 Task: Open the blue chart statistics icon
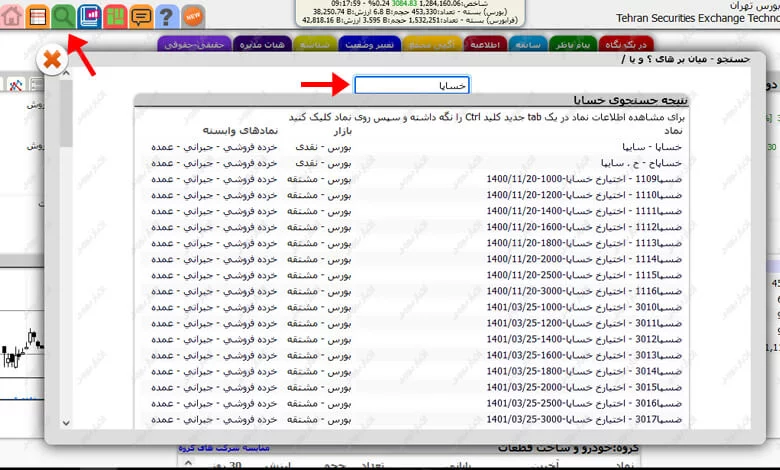tap(90, 15)
